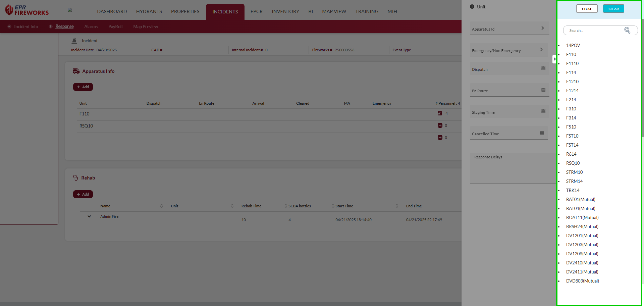Switch to the Alarms tab
This screenshot has height=306, width=644.
tap(91, 27)
